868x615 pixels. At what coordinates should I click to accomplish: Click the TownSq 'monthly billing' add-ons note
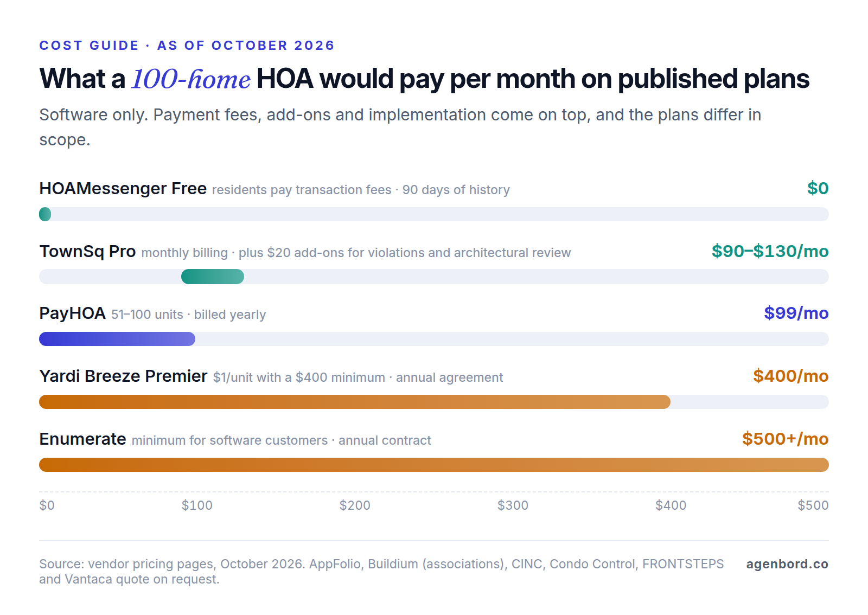356,253
